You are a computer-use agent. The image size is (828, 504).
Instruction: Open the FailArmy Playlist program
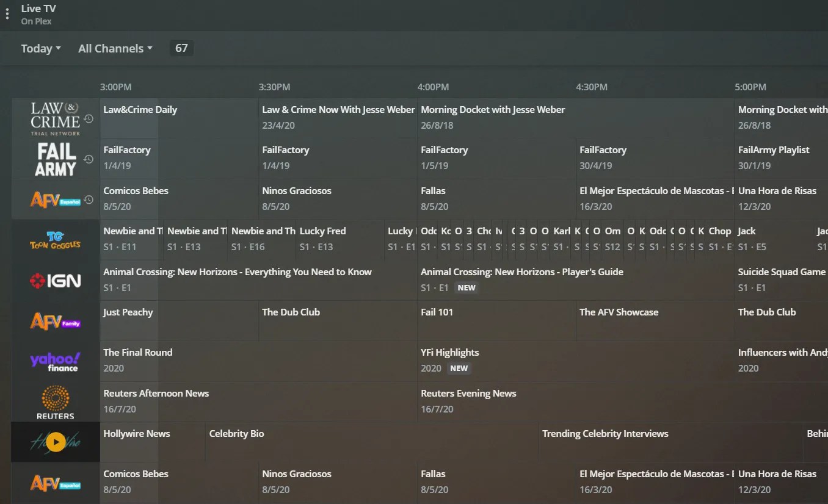click(782, 159)
